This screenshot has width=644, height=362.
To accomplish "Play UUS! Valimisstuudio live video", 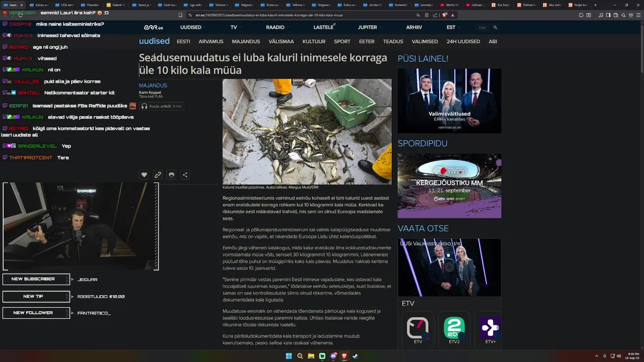I will pos(449,267).
